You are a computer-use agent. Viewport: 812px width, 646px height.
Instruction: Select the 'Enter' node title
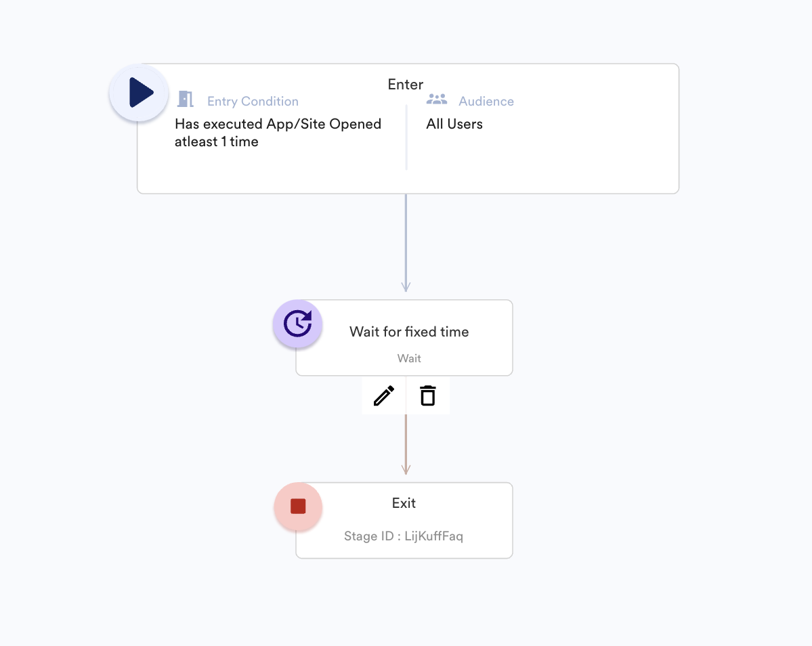(x=405, y=85)
